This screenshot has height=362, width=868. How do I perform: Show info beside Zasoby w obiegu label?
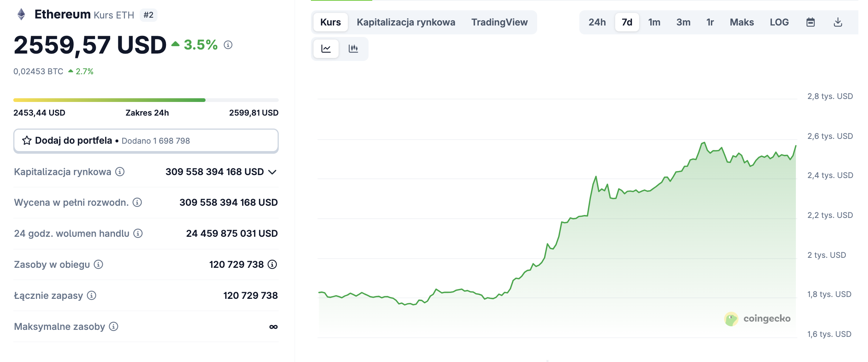(x=98, y=264)
